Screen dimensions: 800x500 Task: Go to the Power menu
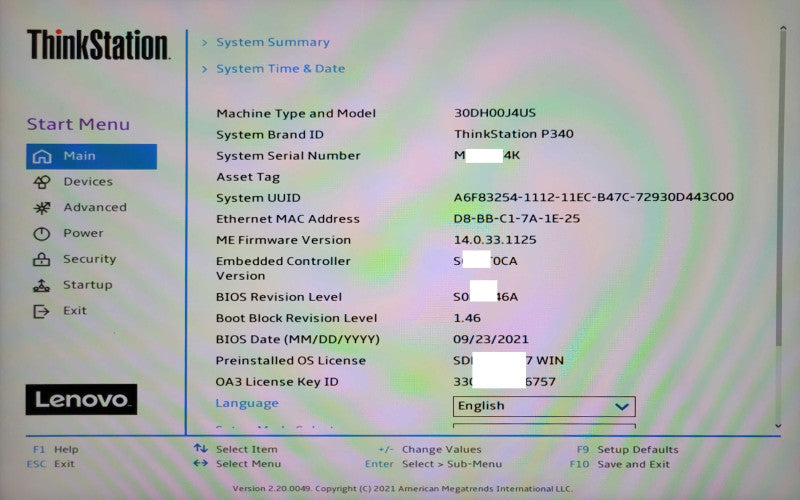pyautogui.click(x=83, y=233)
